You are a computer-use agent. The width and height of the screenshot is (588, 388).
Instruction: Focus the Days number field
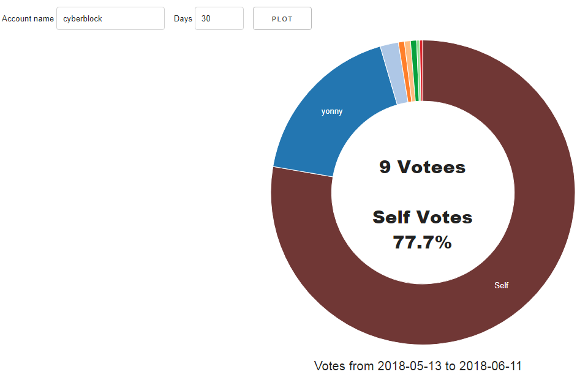click(x=219, y=18)
